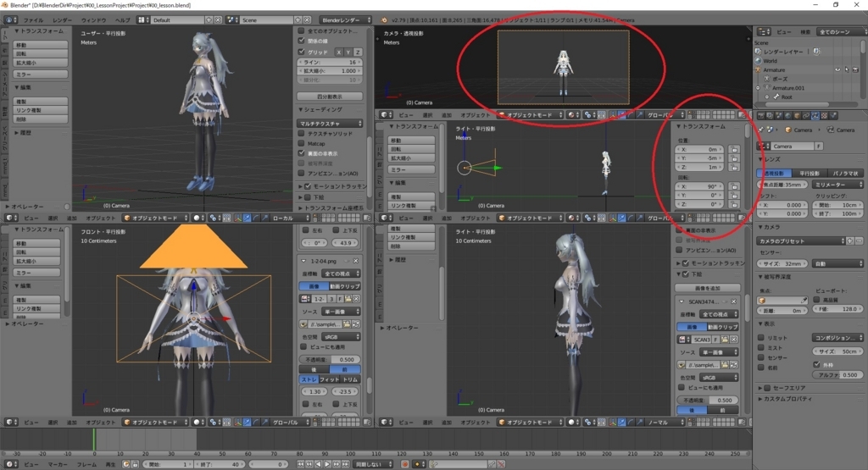Jump to previous keyframe in timeline
Screen dimensions: 868x470
pos(309,464)
